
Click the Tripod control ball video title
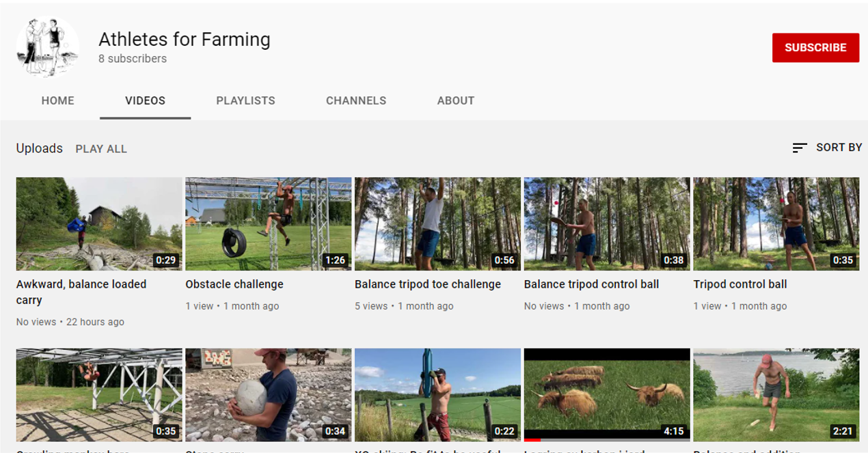click(x=740, y=284)
